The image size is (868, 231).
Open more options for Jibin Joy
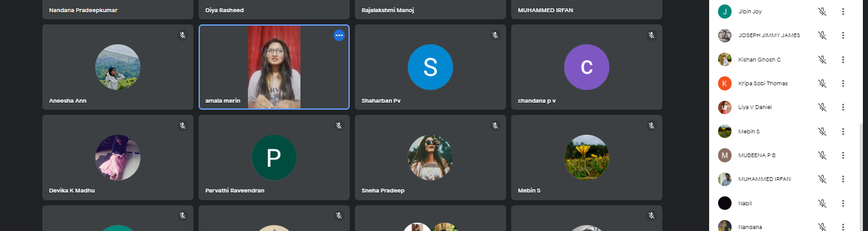tap(843, 12)
